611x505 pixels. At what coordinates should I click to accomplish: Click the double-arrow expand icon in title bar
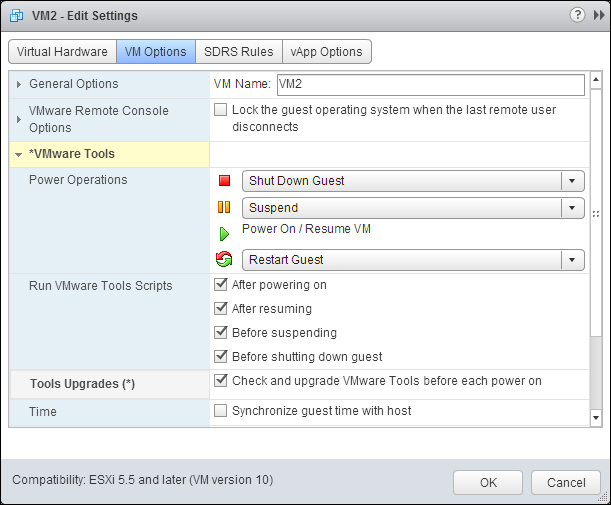tap(599, 15)
